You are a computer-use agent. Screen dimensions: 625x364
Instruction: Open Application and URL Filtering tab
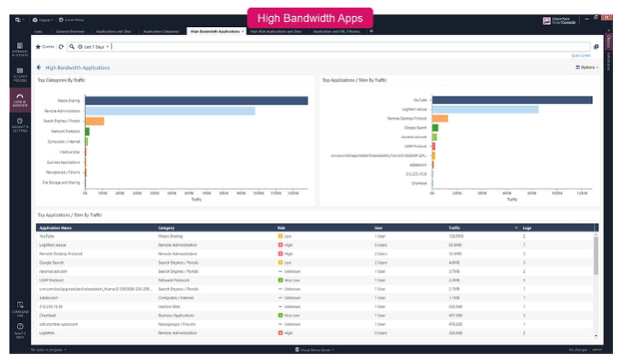click(336, 31)
